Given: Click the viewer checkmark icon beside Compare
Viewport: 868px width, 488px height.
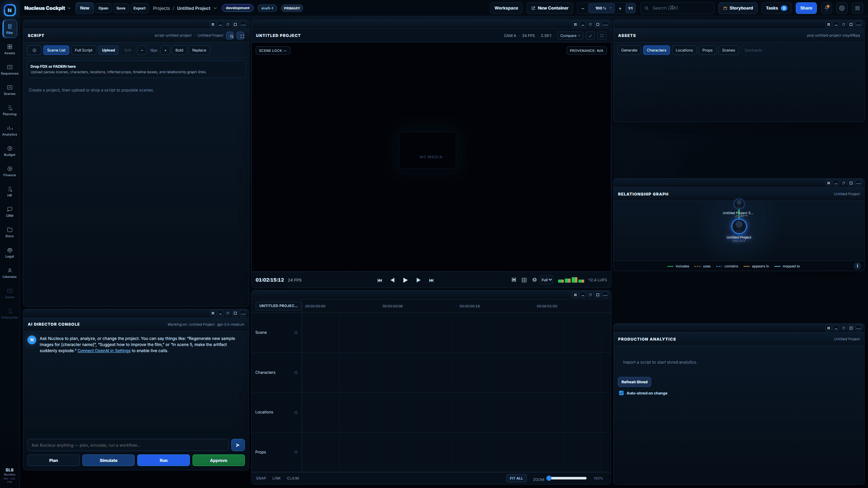Looking at the screenshot, I should 590,36.
